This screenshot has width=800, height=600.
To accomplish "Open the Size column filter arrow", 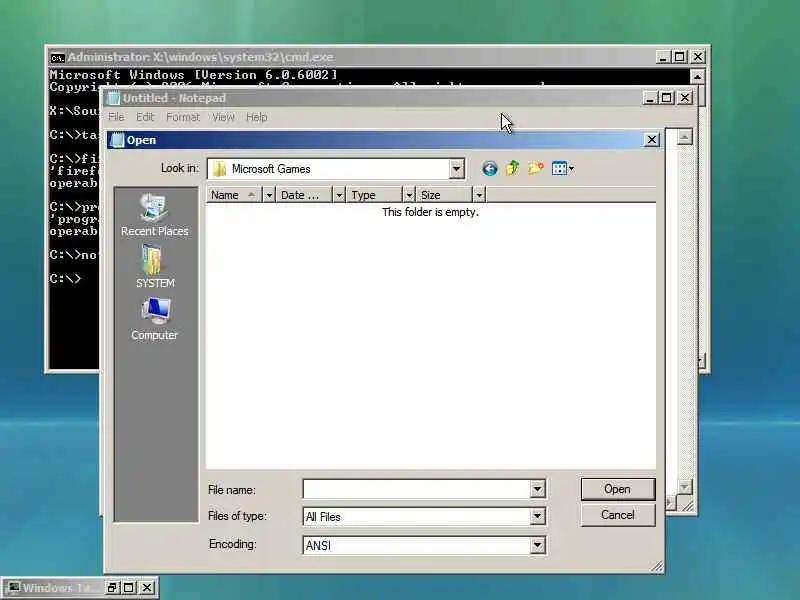I will click(x=479, y=195).
